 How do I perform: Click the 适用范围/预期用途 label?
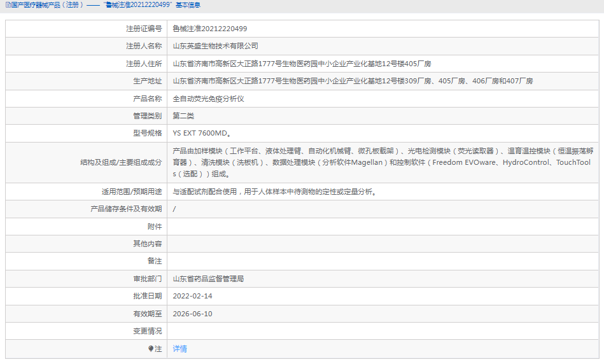[x=132, y=192]
